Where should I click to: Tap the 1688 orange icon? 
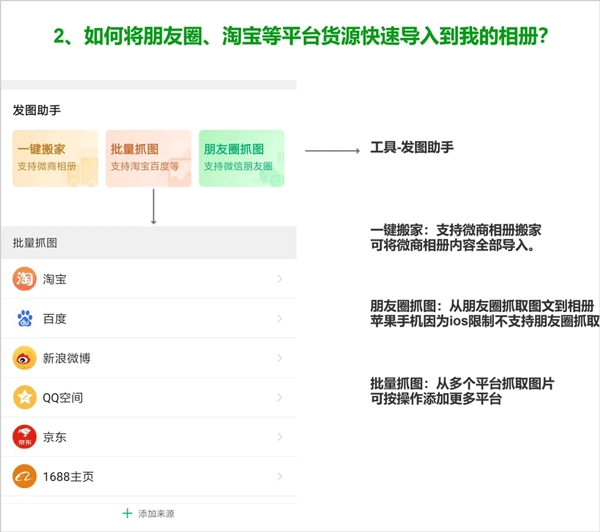point(24,476)
